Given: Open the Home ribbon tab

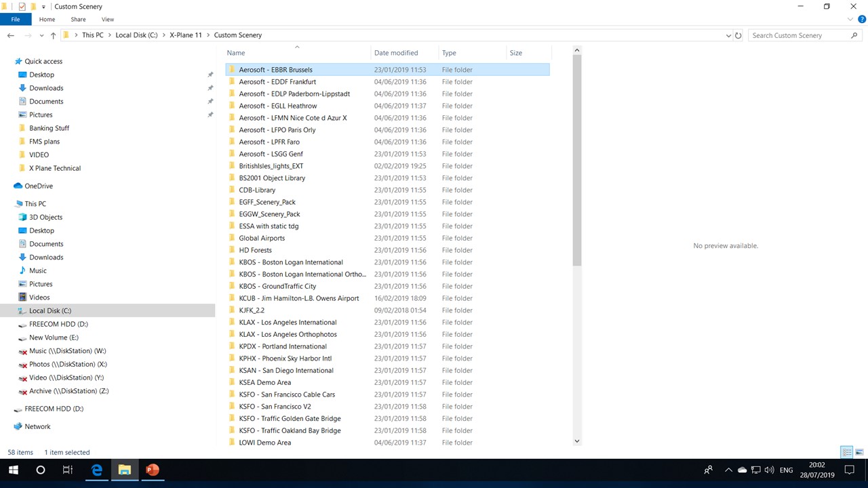Looking at the screenshot, I should [47, 20].
